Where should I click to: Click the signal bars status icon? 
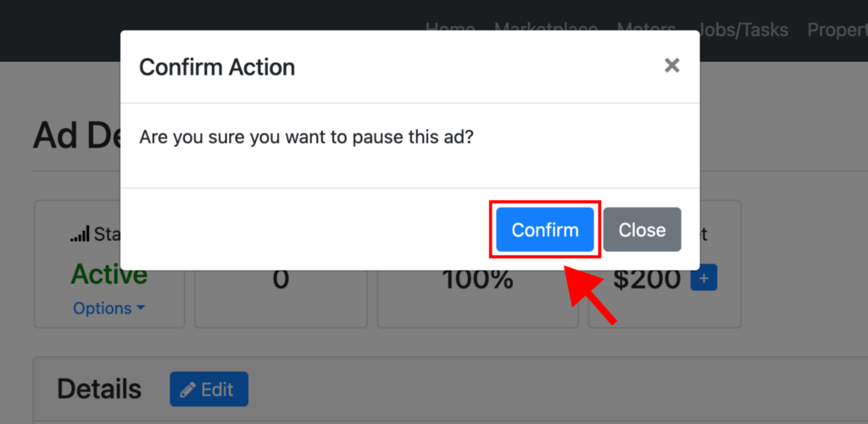80,235
